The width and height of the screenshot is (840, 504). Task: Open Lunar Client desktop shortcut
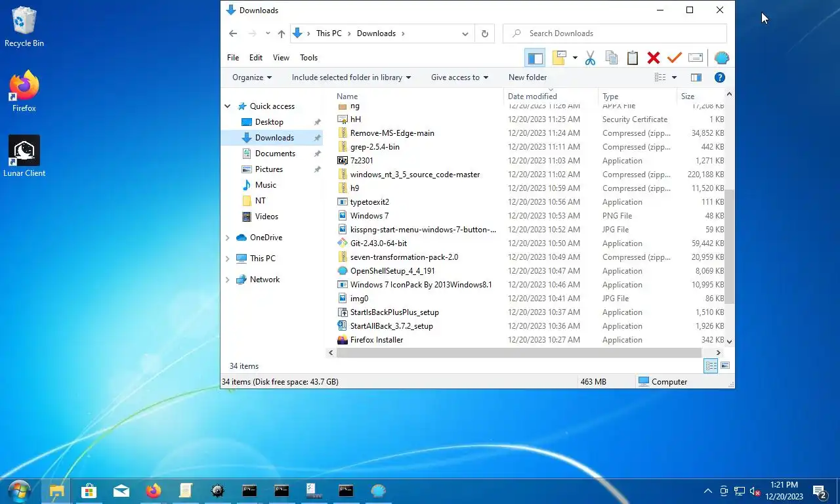24,156
